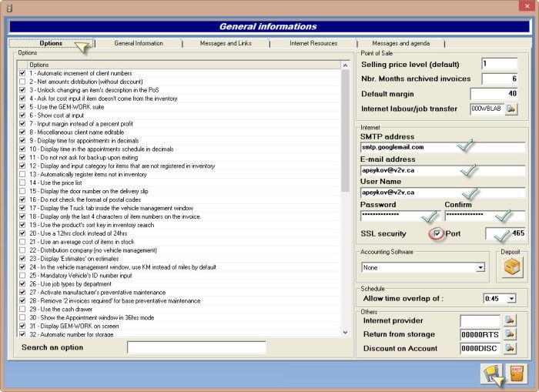
Task: Open lookup icon beside Return from storage
Action: (x=510, y=334)
